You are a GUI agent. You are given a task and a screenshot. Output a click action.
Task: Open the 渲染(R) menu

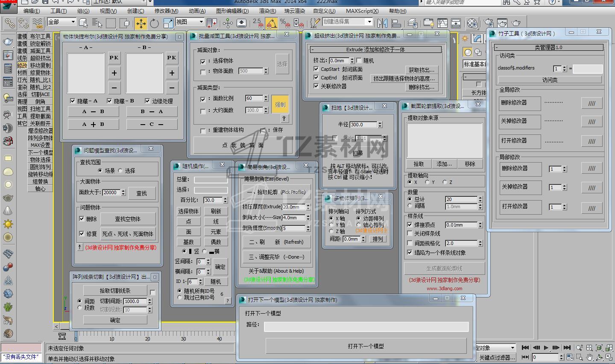[x=267, y=11]
